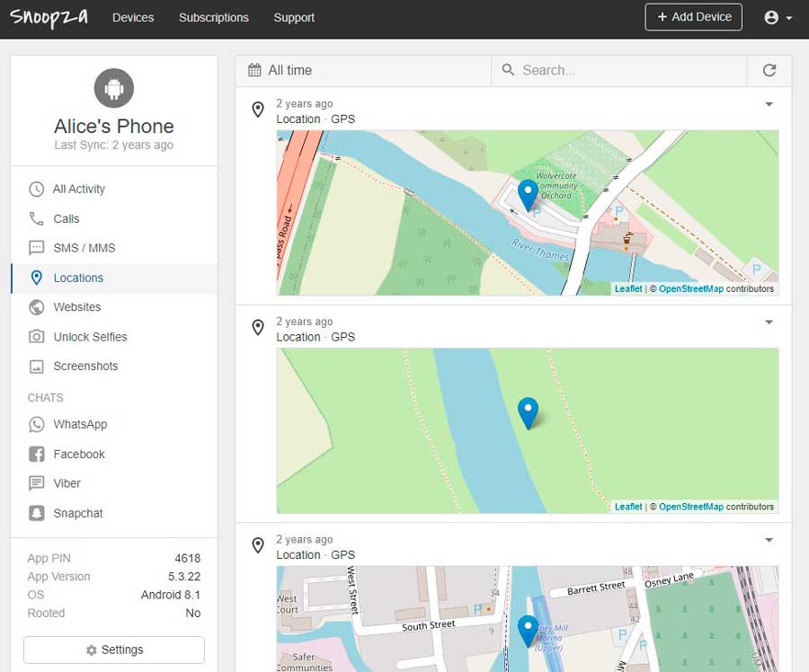Expand the second location entry with the plain river map
The image size is (809, 672).
769,323
